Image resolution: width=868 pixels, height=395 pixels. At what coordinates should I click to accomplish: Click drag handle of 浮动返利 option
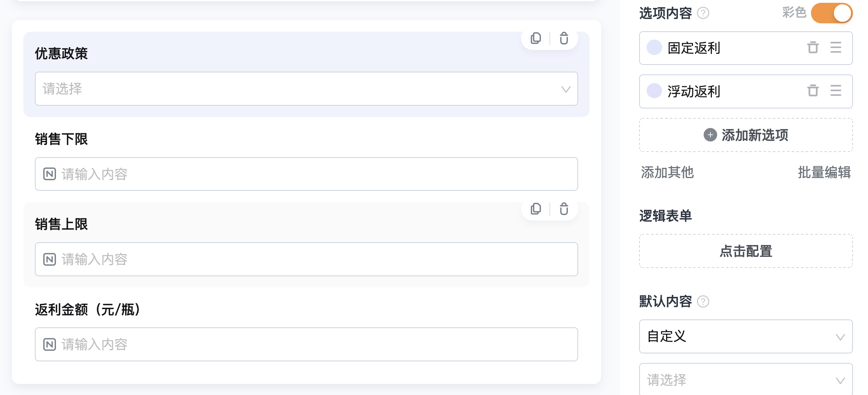(x=836, y=91)
